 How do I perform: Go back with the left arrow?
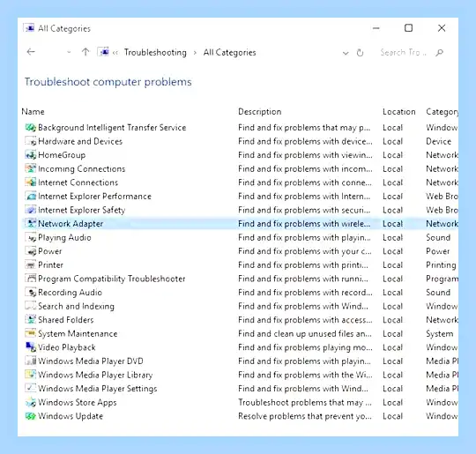point(31,52)
